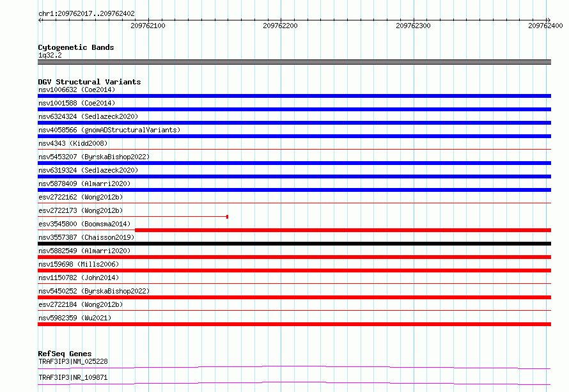Click the 1q32.2 band label
The height and width of the screenshot is (392, 569).
[x=50, y=55]
